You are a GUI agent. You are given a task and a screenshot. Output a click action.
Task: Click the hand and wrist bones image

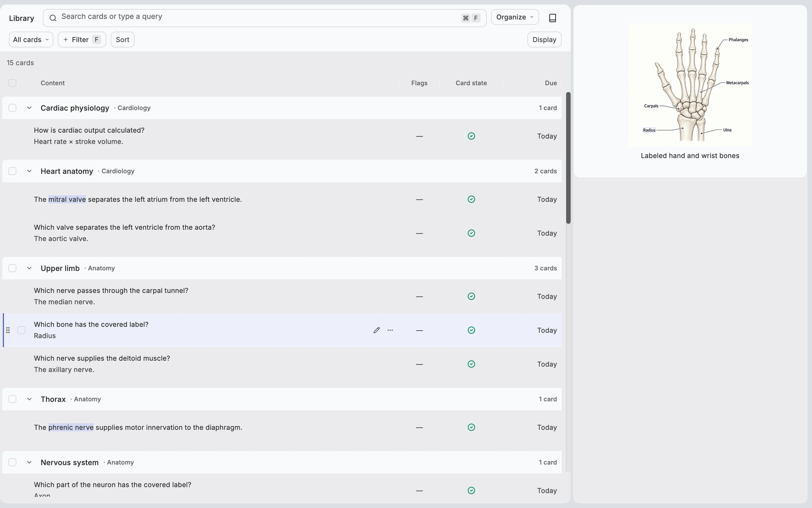pyautogui.click(x=690, y=85)
